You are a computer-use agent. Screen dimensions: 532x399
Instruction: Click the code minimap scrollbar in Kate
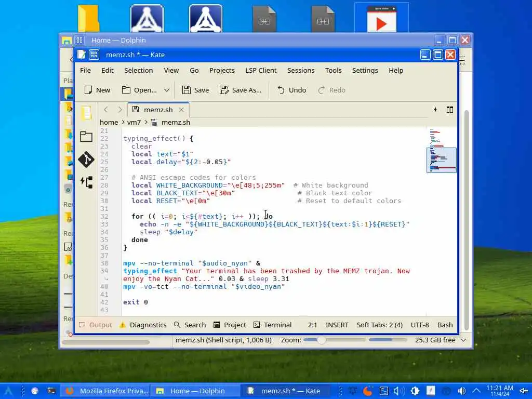pyautogui.click(x=442, y=160)
